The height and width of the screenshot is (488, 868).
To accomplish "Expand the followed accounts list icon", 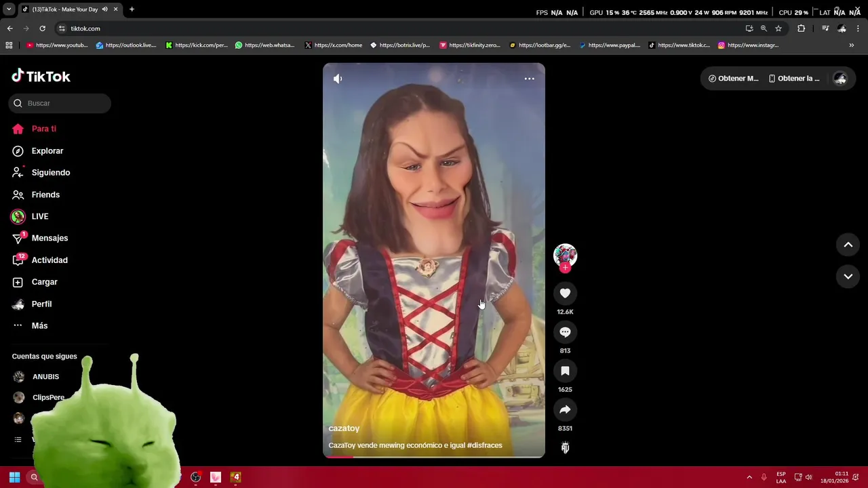I will (18, 440).
